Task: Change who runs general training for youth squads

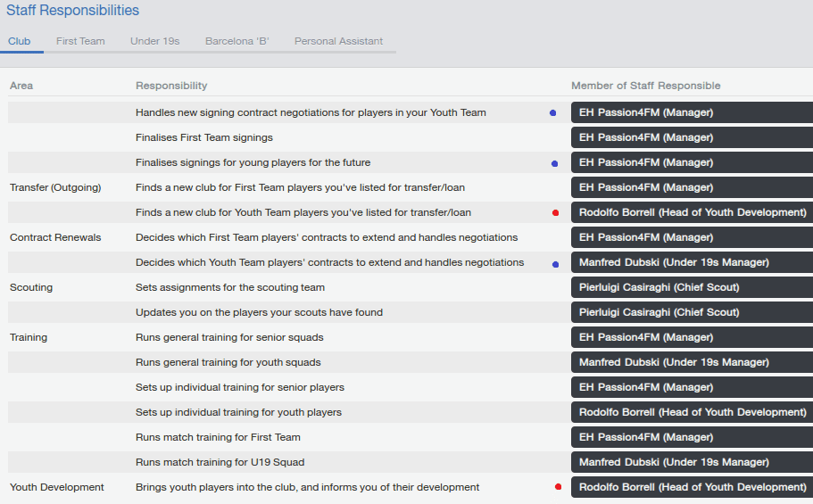Action: coord(692,362)
